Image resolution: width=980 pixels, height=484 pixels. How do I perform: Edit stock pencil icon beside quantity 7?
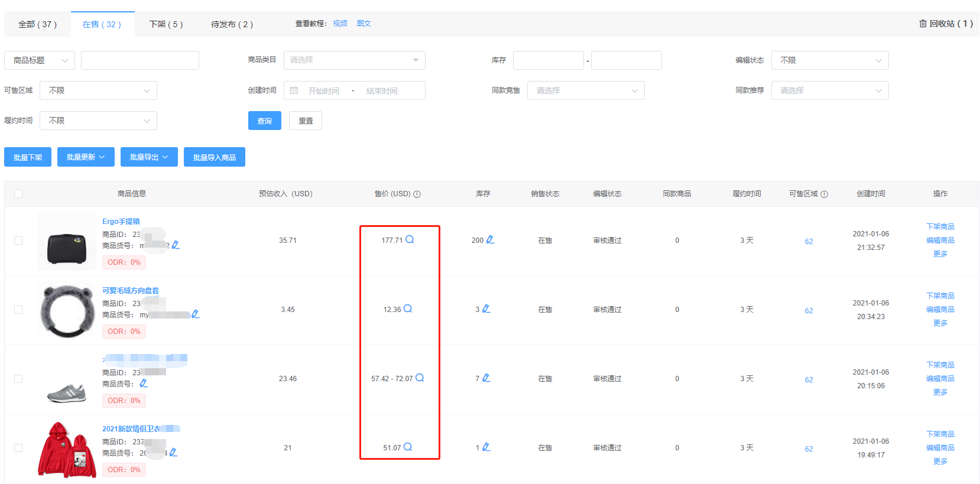pos(486,378)
